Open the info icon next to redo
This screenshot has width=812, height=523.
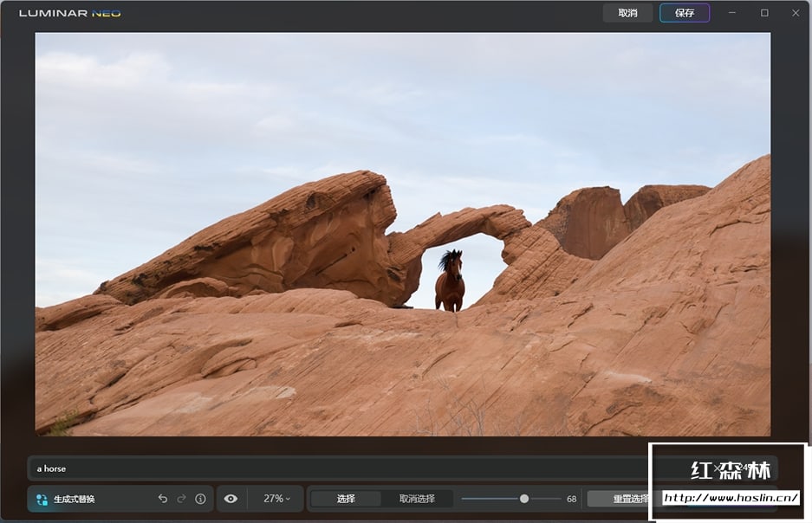click(x=200, y=499)
